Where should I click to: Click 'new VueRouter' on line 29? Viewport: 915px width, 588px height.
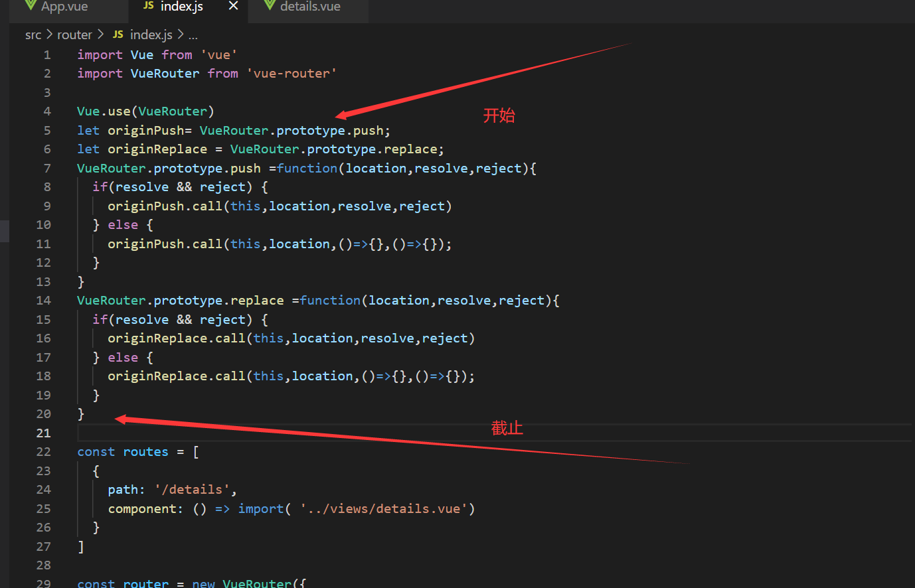tap(242, 584)
